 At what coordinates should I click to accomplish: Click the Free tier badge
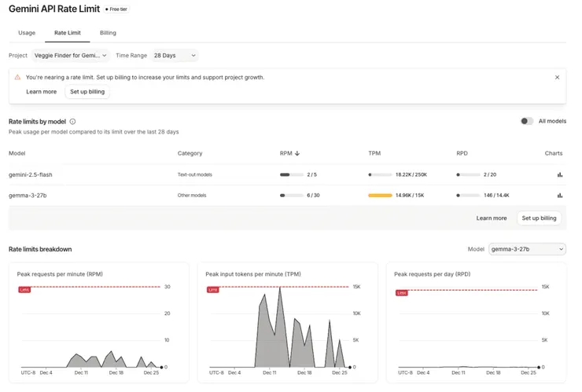[x=116, y=9]
